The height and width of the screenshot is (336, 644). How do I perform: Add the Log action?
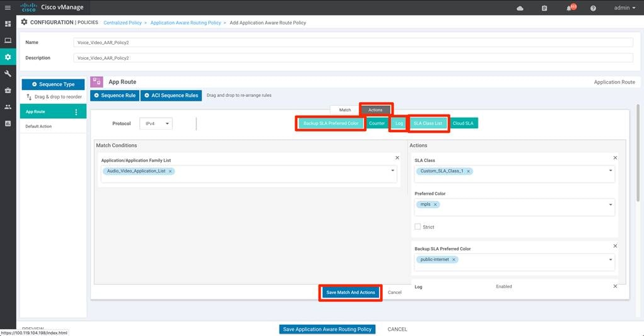[399, 123]
